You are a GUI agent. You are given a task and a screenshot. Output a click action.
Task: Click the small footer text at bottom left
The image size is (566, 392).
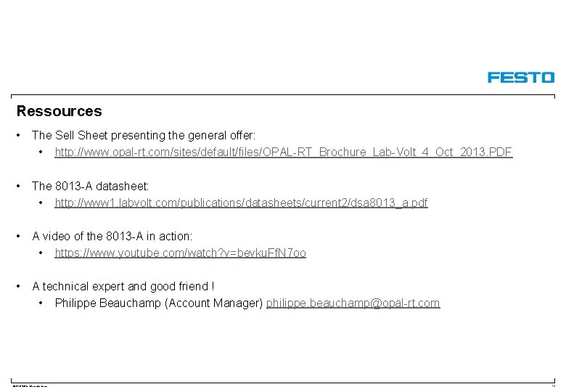(x=30, y=386)
